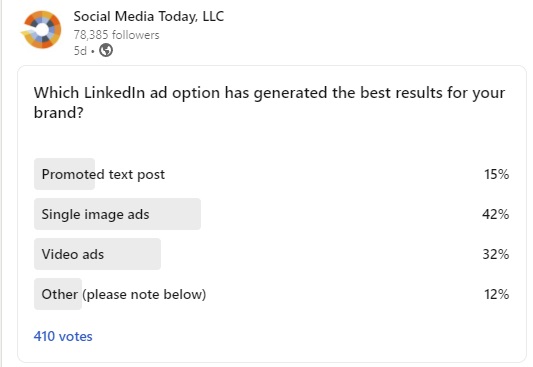Click the 15% result for Promoted text post
Image resolution: width=533 pixels, height=367 pixels.
click(x=496, y=174)
